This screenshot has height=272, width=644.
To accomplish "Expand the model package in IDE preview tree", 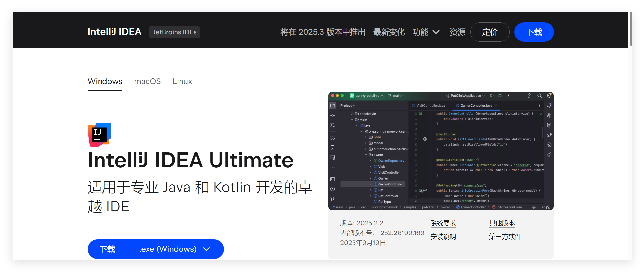I will pos(366,143).
